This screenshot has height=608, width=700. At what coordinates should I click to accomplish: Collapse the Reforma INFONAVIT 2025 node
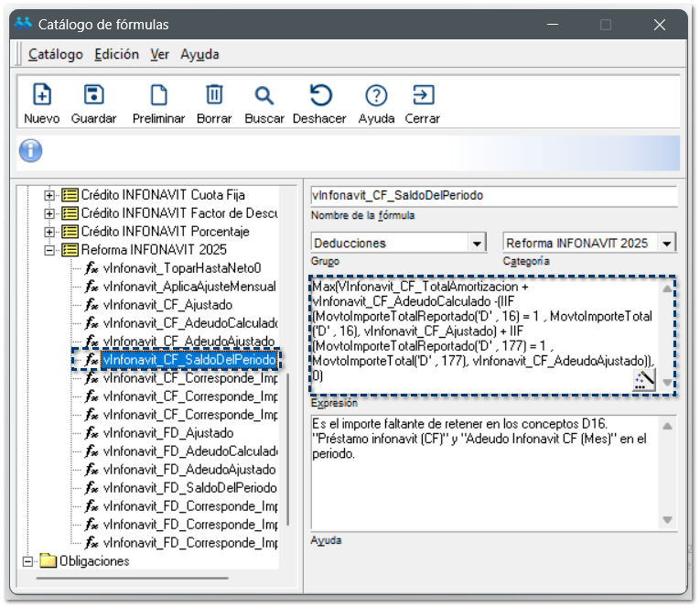(50, 250)
